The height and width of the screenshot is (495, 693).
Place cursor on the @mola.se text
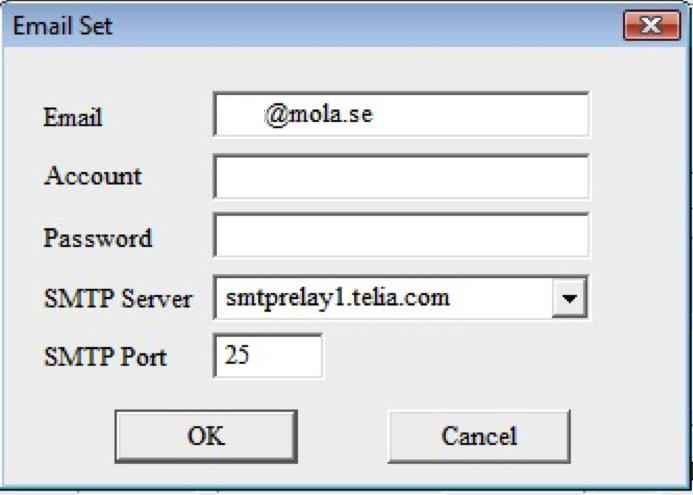click(319, 115)
